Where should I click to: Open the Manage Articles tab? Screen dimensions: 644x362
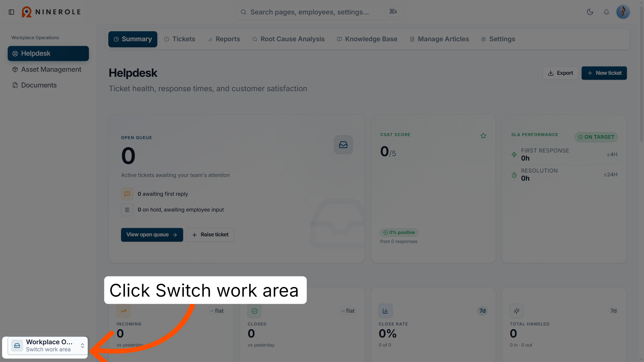[439, 39]
